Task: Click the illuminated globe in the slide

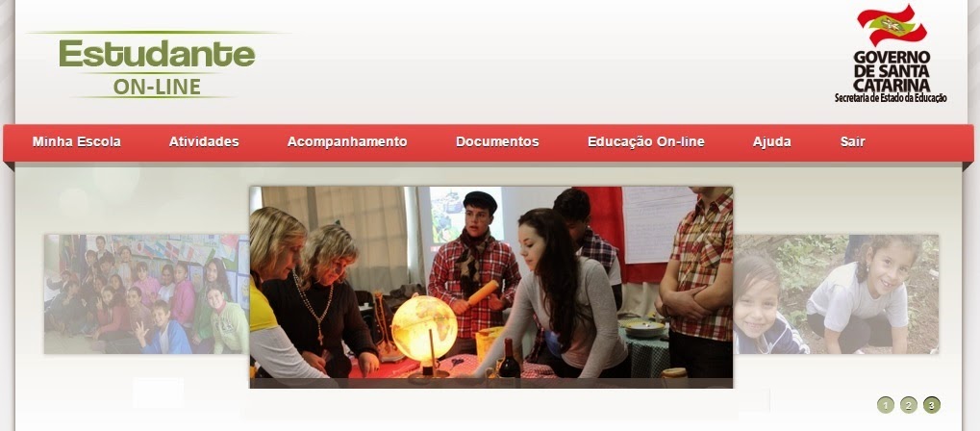Action: 424,328
